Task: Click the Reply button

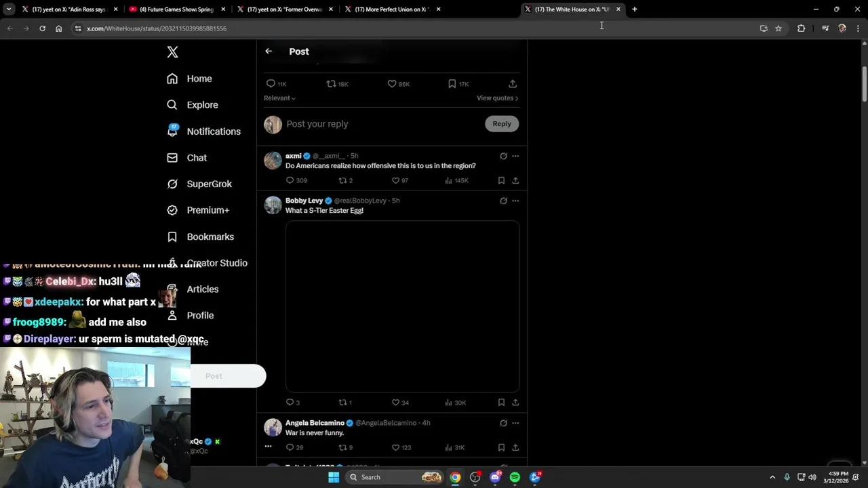Action: 502,123
